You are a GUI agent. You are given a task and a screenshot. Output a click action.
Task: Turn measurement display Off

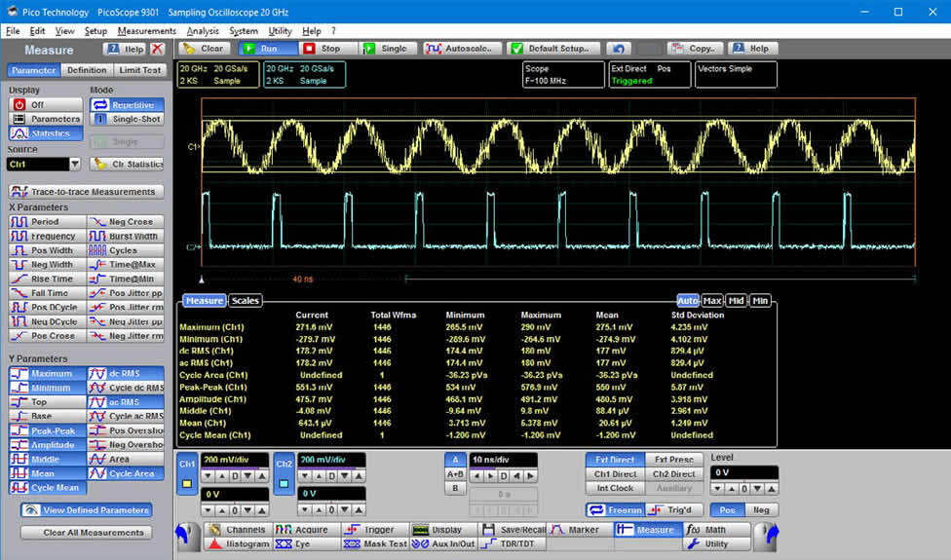[46, 105]
